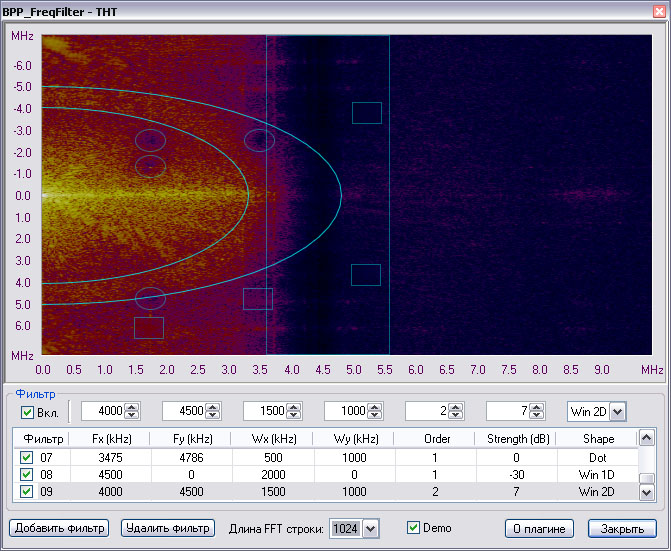Toggle the Demo checkbox

tap(413, 527)
